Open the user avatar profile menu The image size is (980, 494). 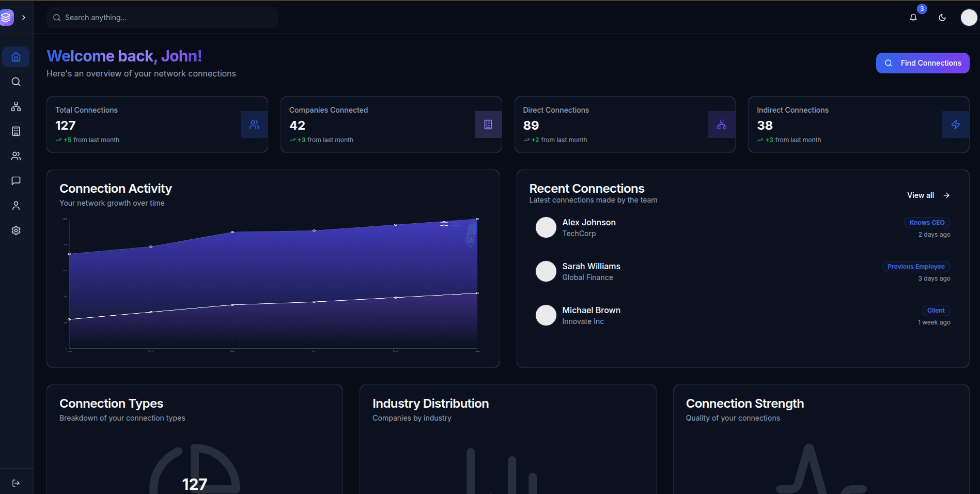(968, 18)
